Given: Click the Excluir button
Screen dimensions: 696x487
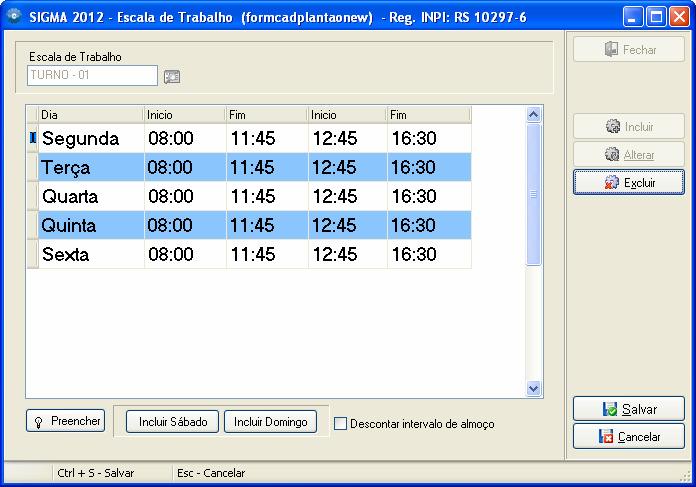Looking at the screenshot, I should click(x=629, y=182).
